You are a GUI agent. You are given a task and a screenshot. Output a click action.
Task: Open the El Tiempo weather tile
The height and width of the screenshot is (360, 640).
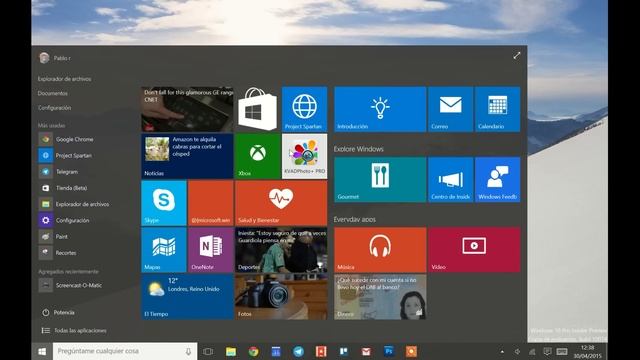click(187, 297)
